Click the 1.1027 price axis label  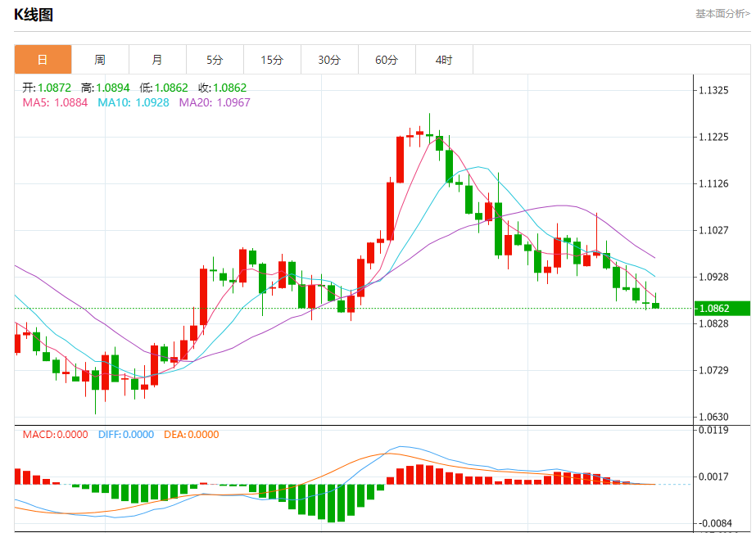(x=714, y=230)
